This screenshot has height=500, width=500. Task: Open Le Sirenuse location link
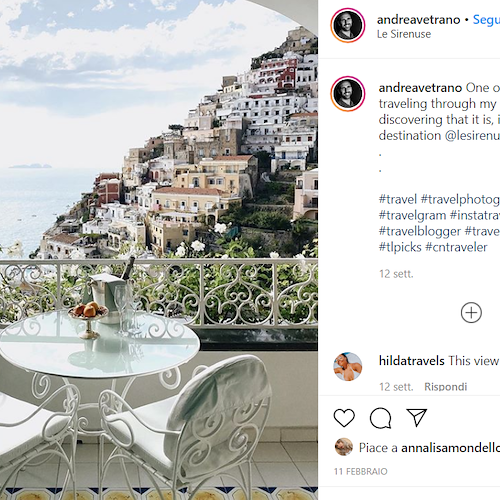(x=404, y=34)
